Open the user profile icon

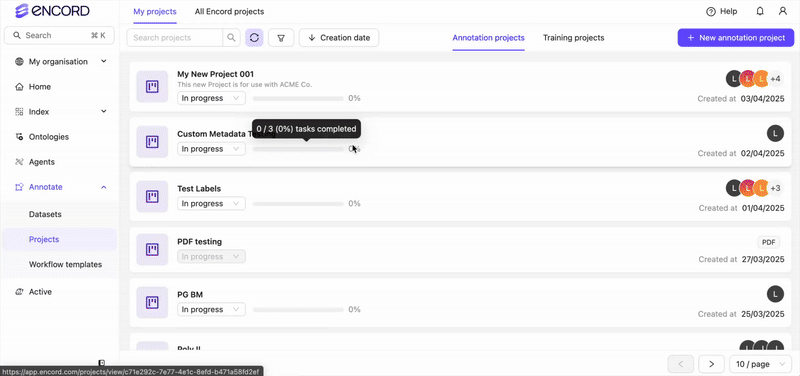[x=783, y=11]
